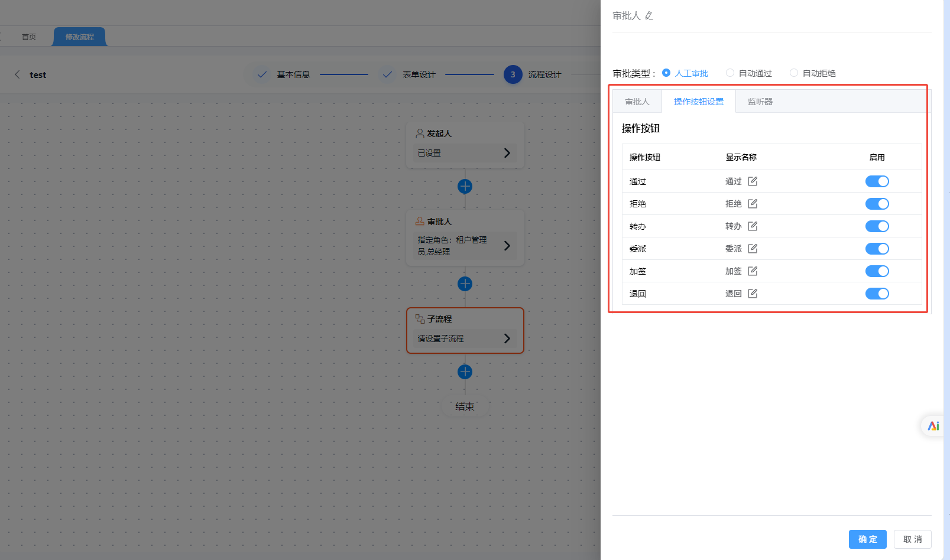Click the 子流程 node title
The height and width of the screenshot is (560, 950).
tap(440, 319)
